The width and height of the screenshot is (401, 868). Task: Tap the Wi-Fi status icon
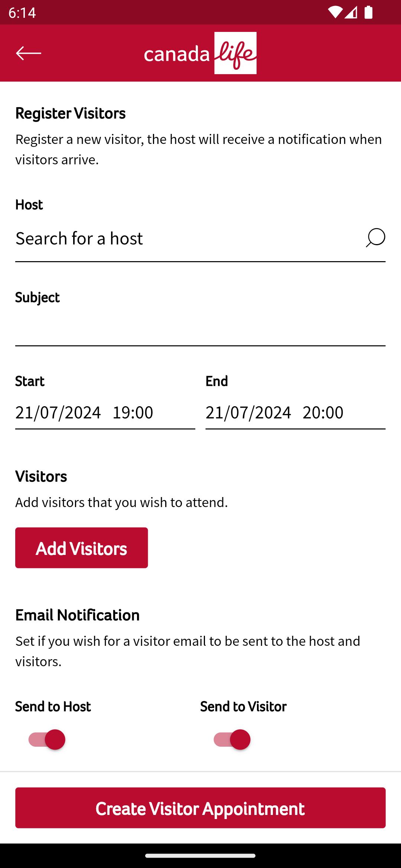point(335,12)
